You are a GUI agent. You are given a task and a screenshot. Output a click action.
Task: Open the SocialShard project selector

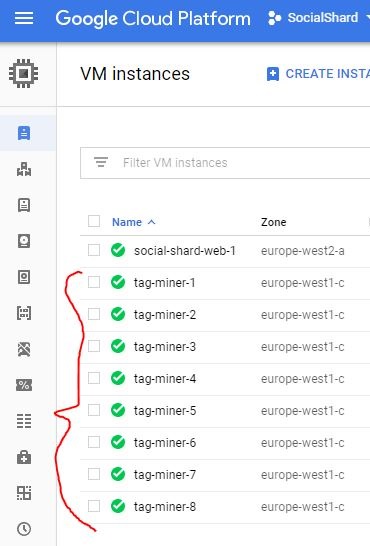(318, 18)
